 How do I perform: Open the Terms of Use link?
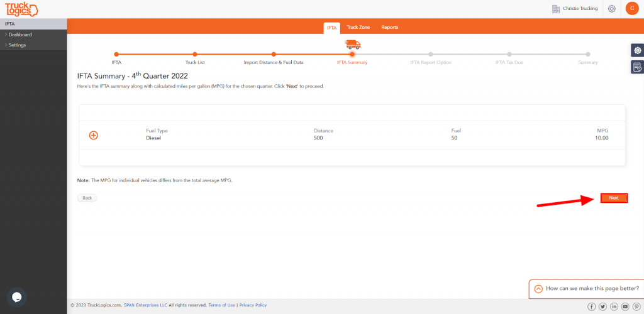click(x=222, y=305)
